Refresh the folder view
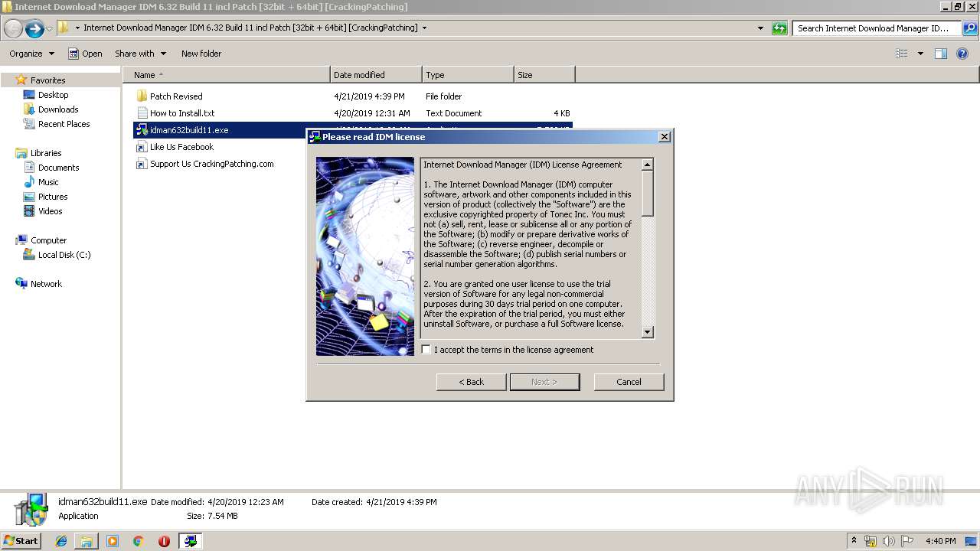This screenshot has width=980, height=551. (779, 28)
